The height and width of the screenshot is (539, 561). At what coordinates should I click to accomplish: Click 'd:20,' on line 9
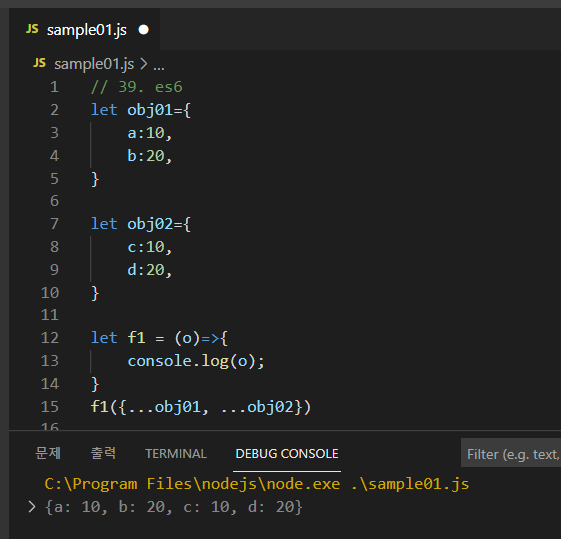150,270
